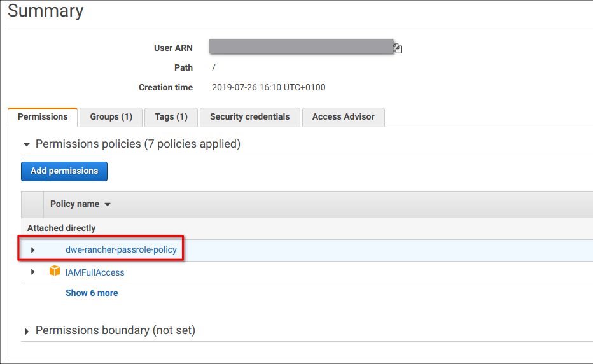Click the Permissions boundary (not set) heading

click(x=115, y=330)
